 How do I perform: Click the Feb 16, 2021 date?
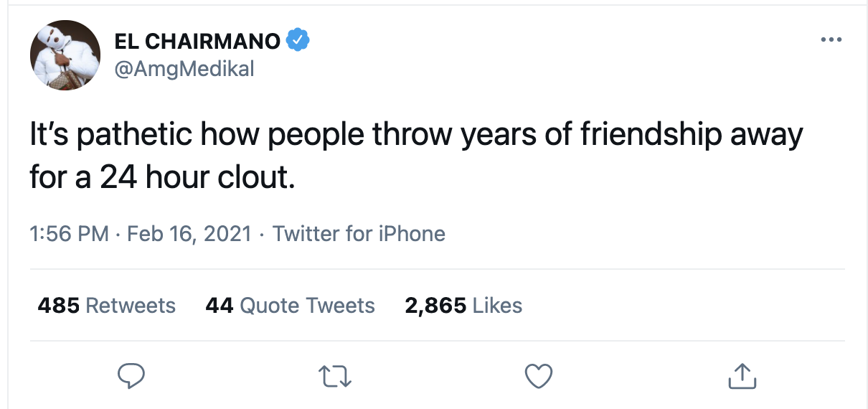click(x=189, y=234)
